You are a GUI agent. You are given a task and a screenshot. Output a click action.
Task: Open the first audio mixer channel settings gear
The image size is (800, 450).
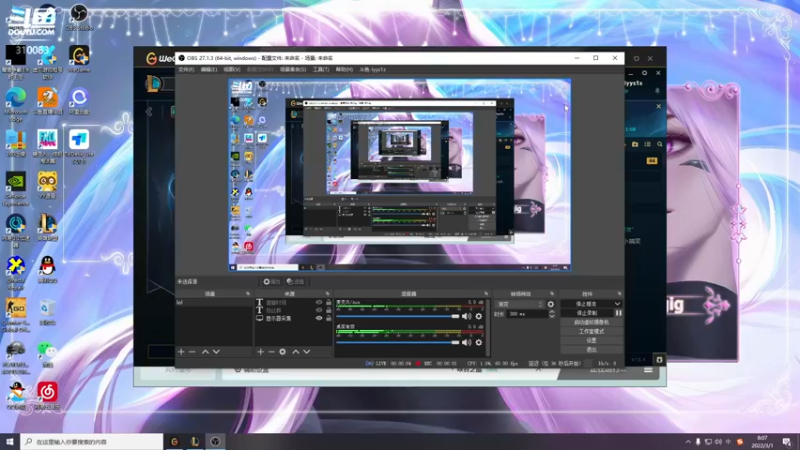coord(479,316)
